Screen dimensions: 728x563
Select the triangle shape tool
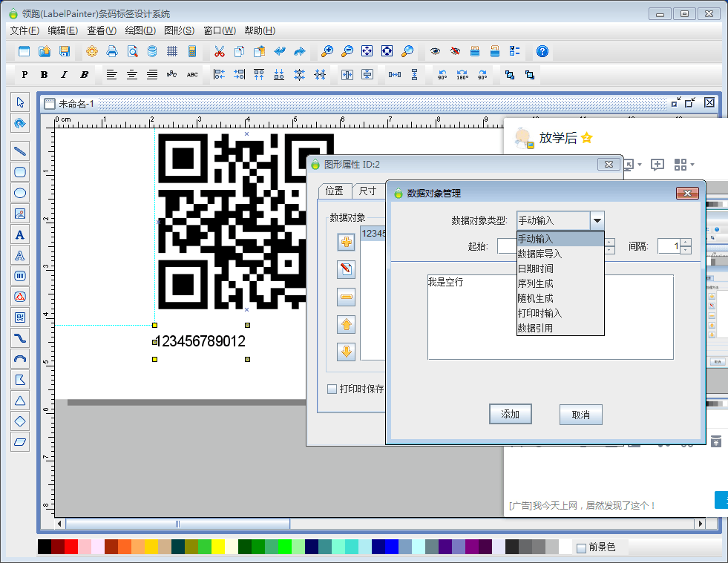tap(20, 401)
